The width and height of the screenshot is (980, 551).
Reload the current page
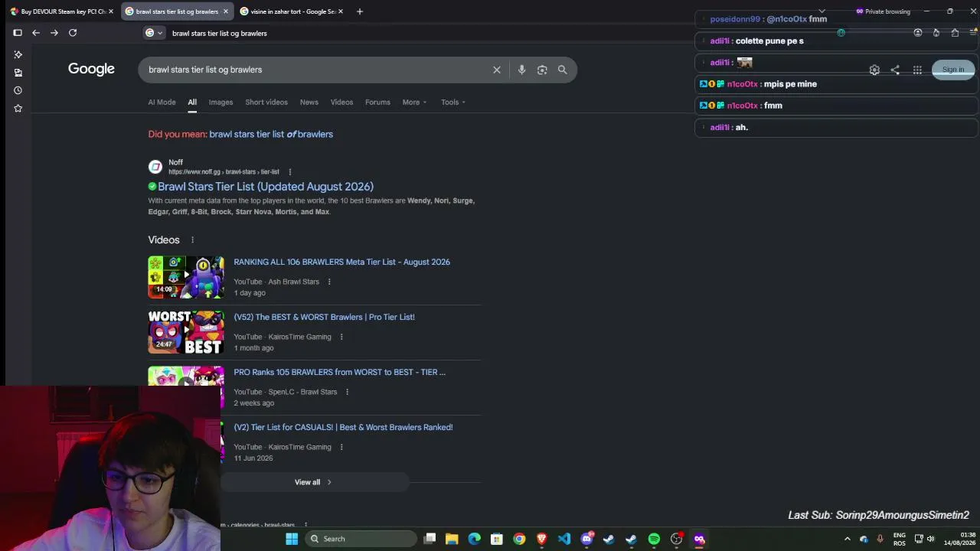[73, 33]
